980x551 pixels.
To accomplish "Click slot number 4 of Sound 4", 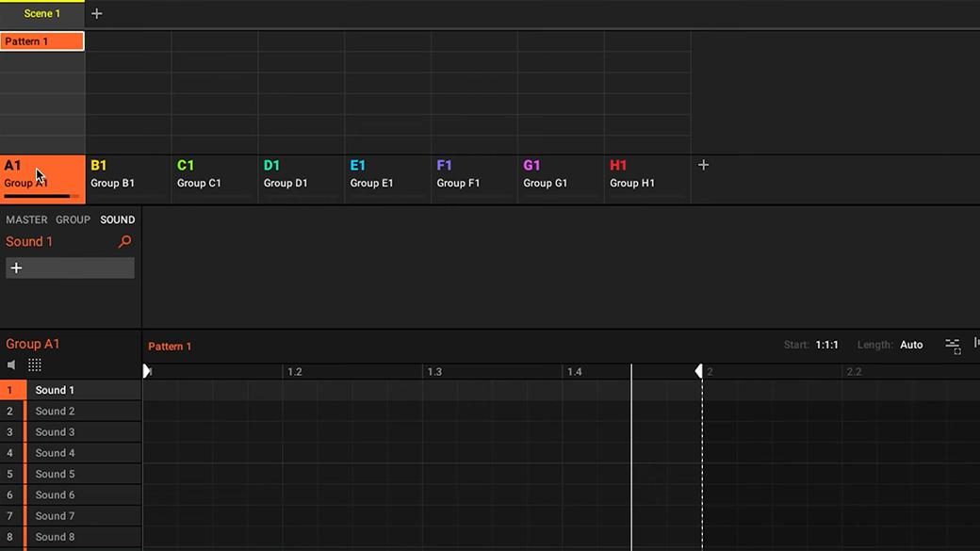I will pyautogui.click(x=10, y=453).
